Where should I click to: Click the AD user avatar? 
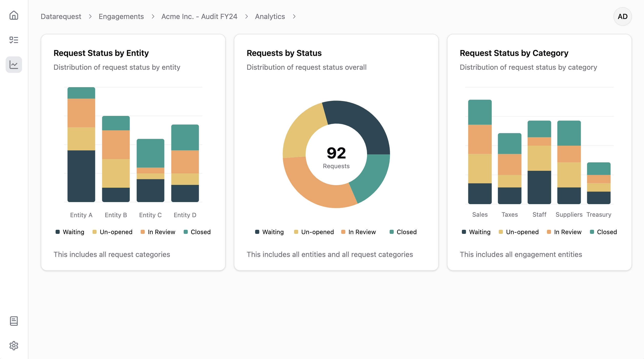click(x=622, y=16)
